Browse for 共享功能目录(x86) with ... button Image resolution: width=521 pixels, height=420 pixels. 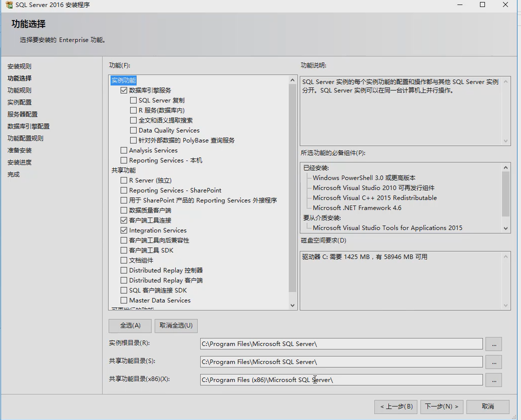(494, 380)
